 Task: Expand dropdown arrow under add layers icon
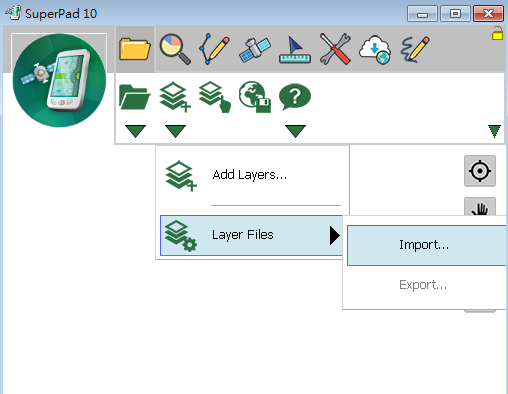pyautogui.click(x=175, y=131)
